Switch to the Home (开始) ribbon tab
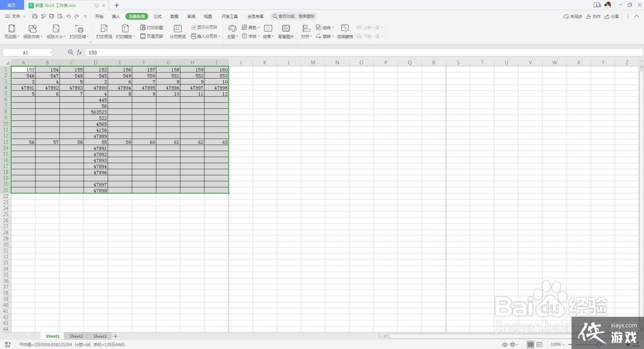The width and height of the screenshot is (644, 349). coord(99,17)
